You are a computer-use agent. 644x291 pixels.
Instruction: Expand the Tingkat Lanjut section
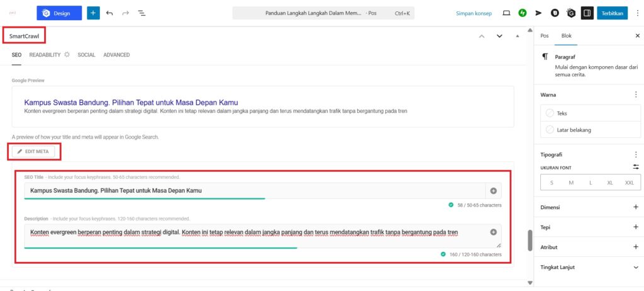click(636, 266)
